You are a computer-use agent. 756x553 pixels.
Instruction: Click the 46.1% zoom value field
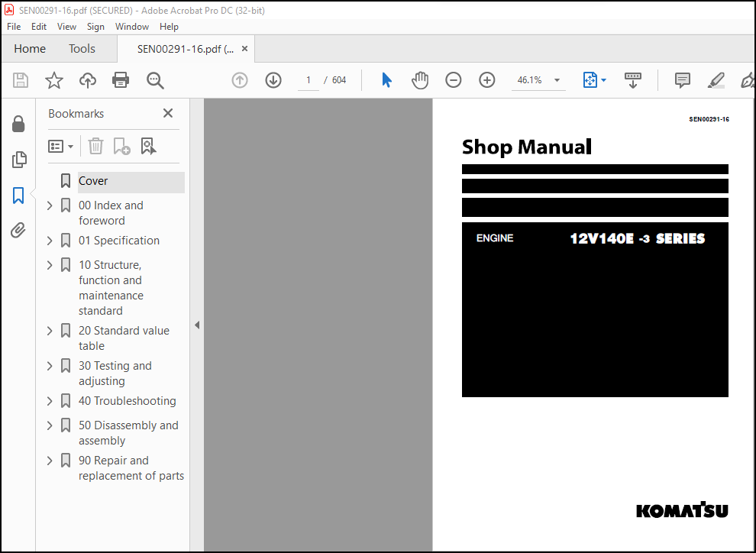pos(530,80)
